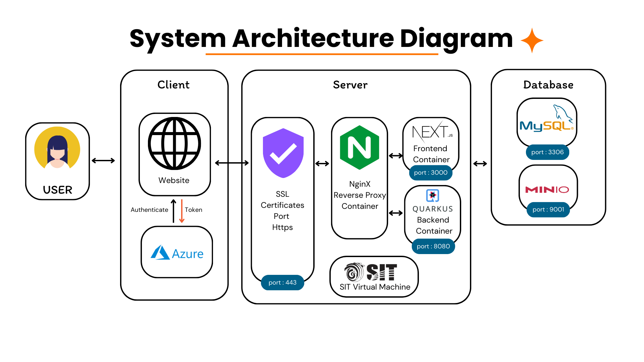This screenshot has height=362, width=644.
Task: Select the MySQL dolphin logo
Action: [547, 118]
